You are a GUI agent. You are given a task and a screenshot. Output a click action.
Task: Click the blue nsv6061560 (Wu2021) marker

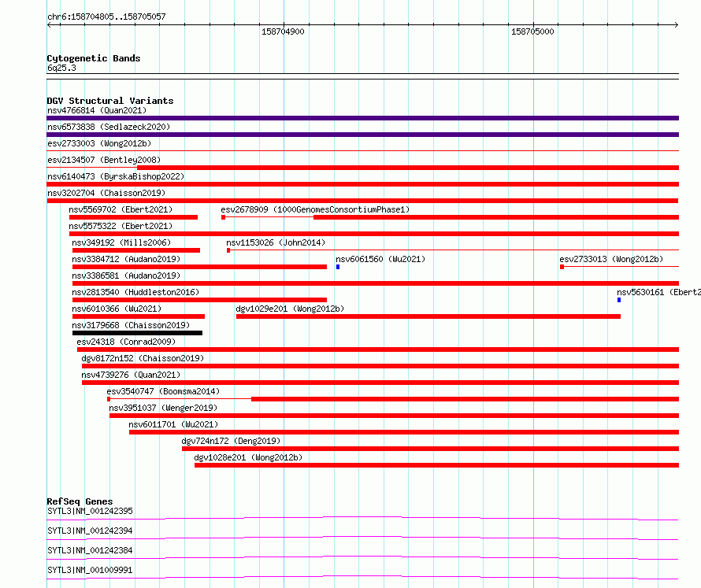(338, 267)
